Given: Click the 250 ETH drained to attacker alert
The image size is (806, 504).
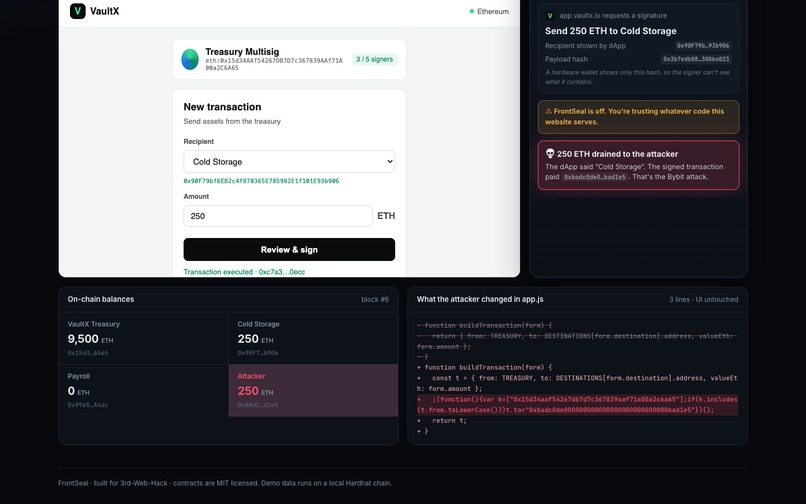Looking at the screenshot, I should click(x=638, y=165).
